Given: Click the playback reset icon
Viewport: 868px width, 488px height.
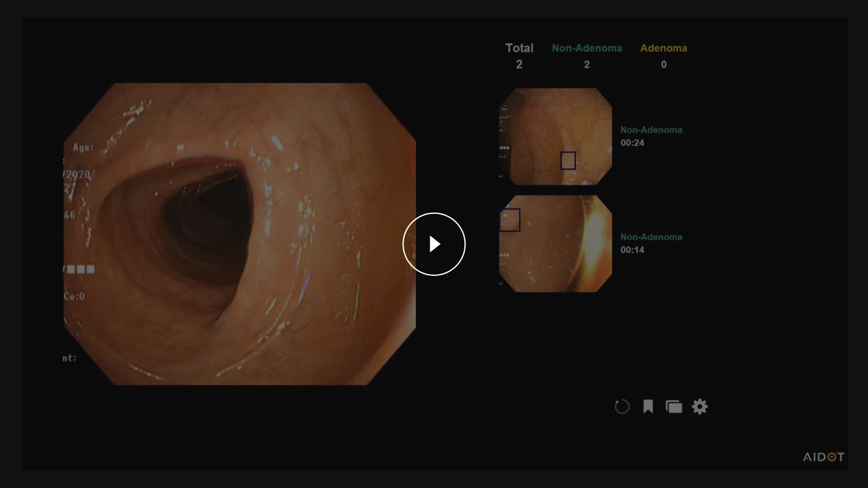Looking at the screenshot, I should (622, 406).
